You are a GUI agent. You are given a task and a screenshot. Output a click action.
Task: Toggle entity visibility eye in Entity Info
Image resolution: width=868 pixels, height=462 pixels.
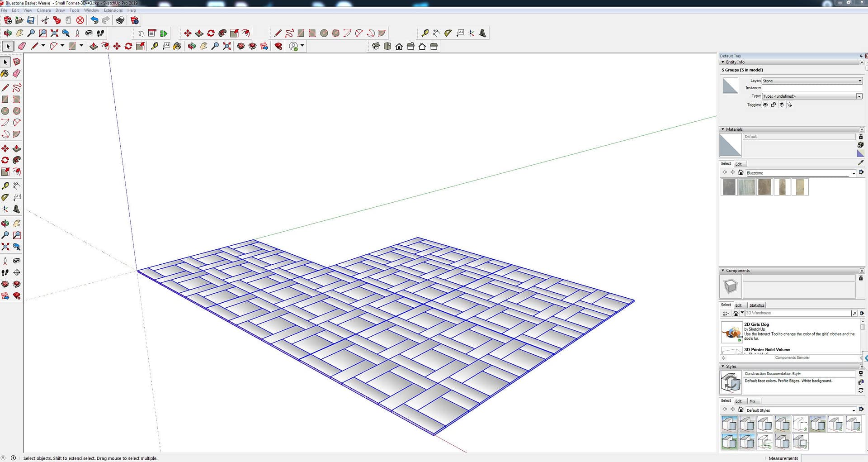pyautogui.click(x=765, y=105)
